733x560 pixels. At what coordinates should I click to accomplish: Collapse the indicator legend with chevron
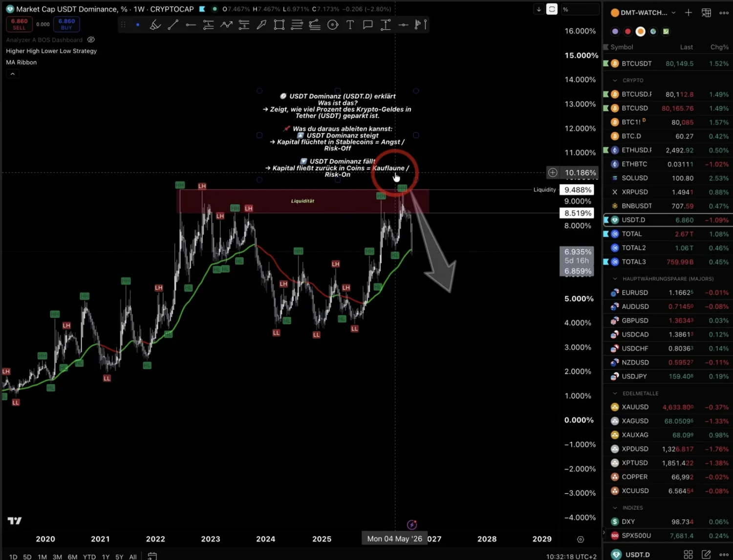13,74
